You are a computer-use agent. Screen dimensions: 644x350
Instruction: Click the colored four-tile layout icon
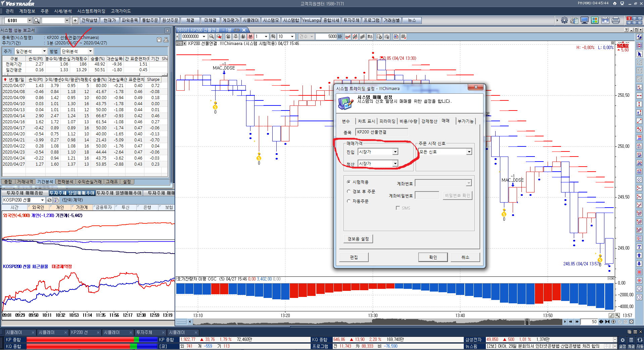(x=595, y=20)
